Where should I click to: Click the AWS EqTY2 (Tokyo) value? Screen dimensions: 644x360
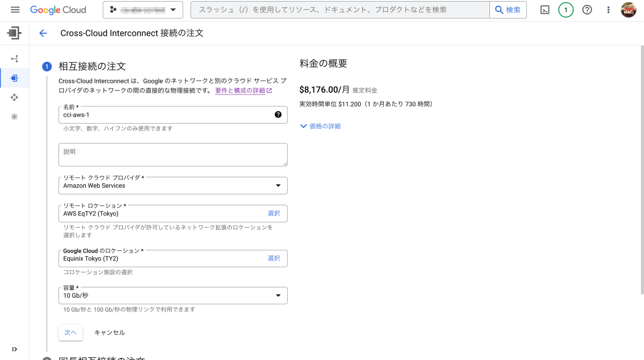pos(91,213)
